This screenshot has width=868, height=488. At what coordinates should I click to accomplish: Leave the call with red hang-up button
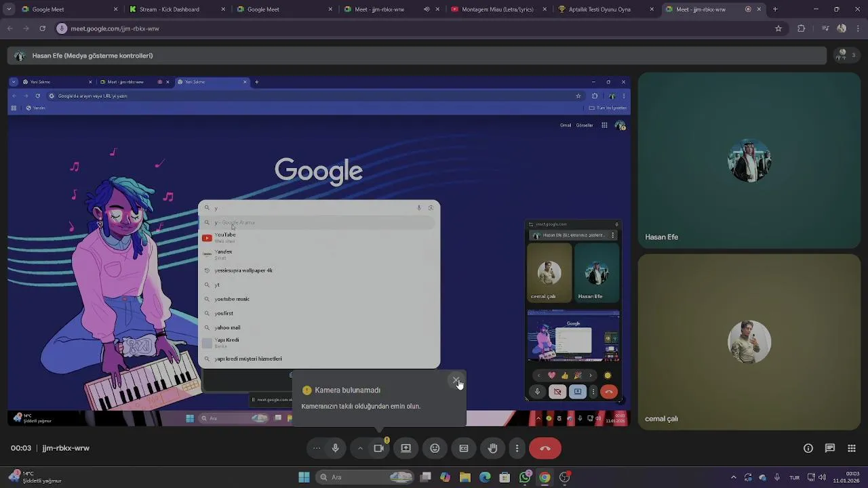point(545,448)
